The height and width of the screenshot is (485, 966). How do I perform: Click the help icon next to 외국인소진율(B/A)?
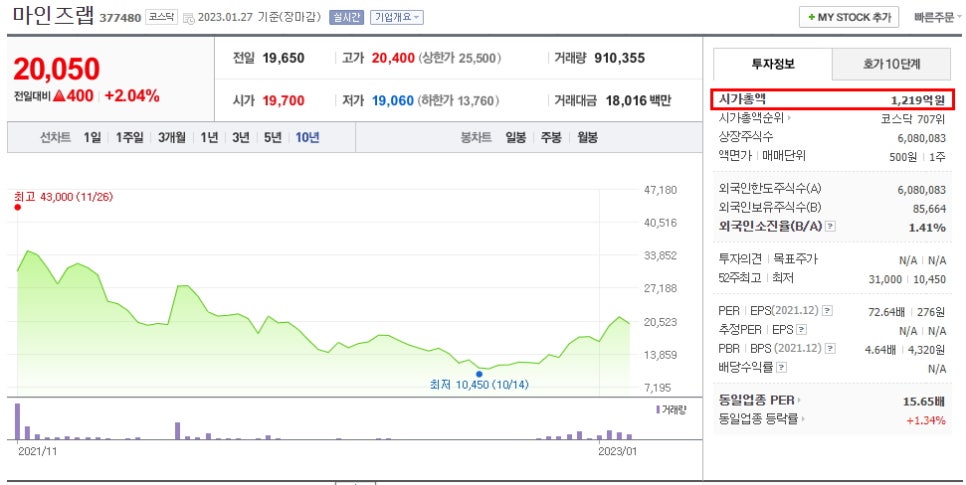[x=830, y=226]
